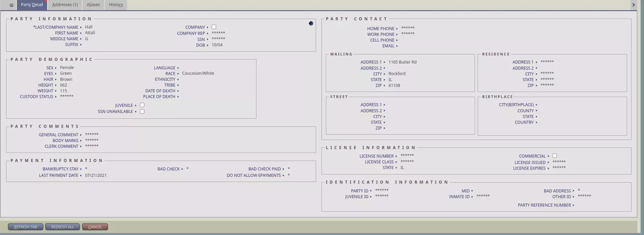
Task: Click the REFRESH TAB button
Action: [26, 227]
